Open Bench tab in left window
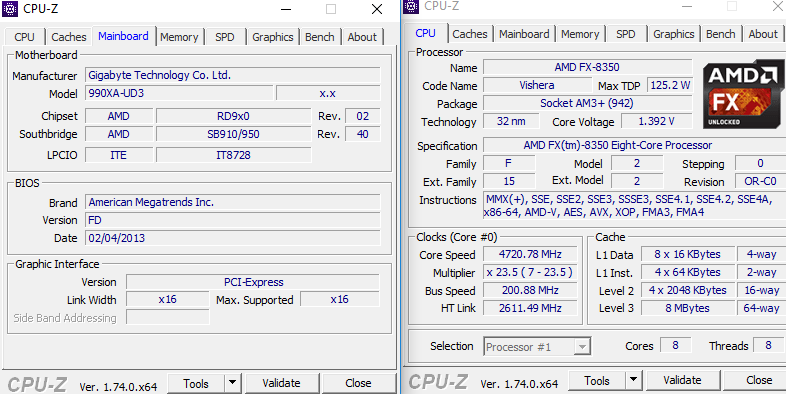The width and height of the screenshot is (786, 394). pyautogui.click(x=320, y=37)
